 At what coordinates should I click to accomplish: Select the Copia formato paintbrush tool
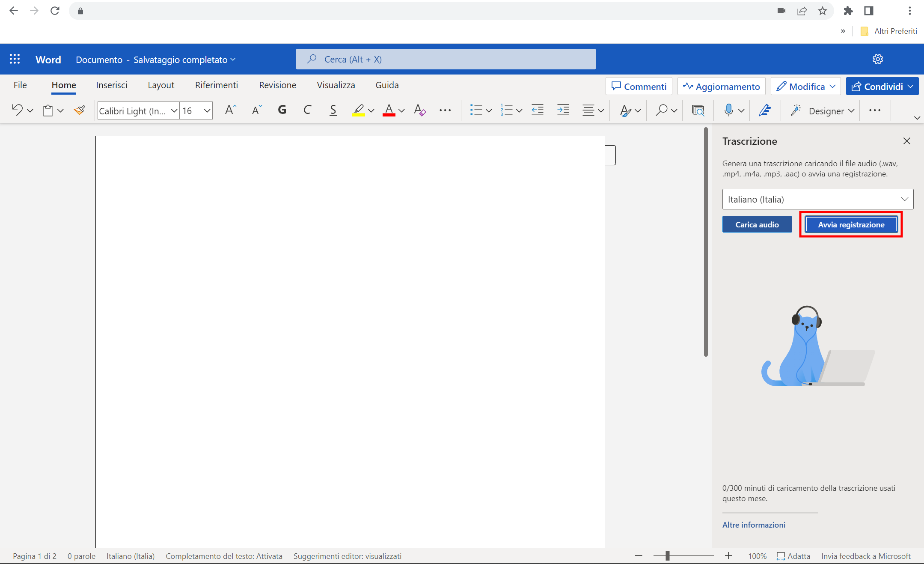point(79,110)
